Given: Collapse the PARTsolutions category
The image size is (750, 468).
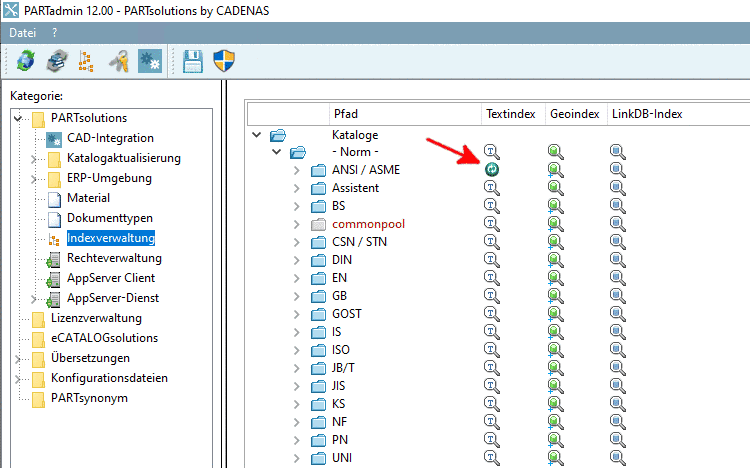Looking at the screenshot, I should pos(18,118).
